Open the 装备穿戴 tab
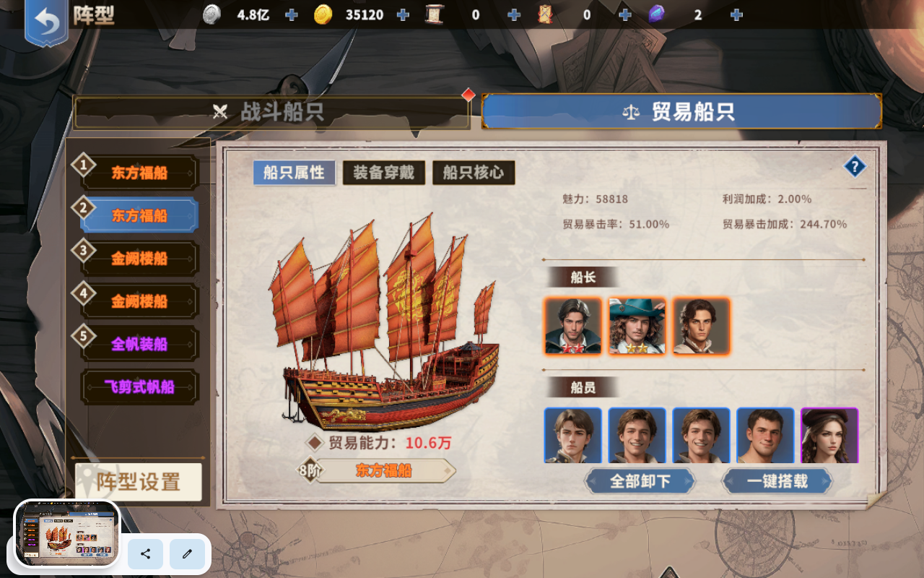The width and height of the screenshot is (924, 578). click(x=383, y=173)
